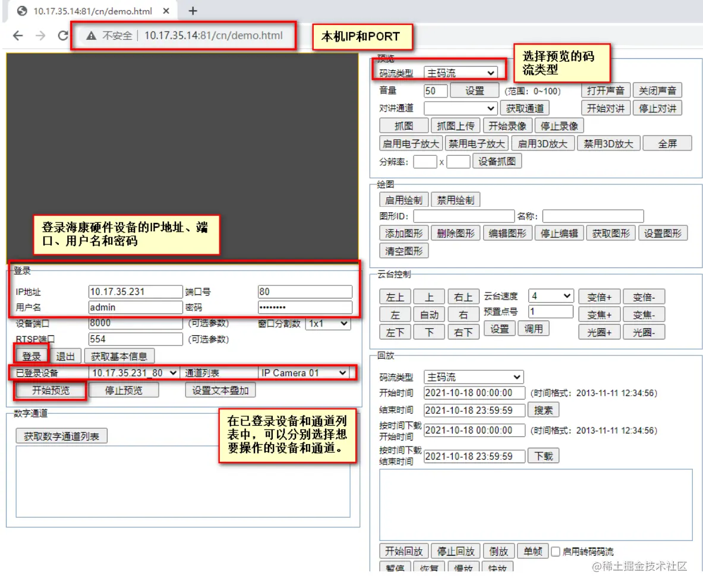This screenshot has height=588, width=703.
Task: Click 单帧 button
Action: tap(532, 551)
